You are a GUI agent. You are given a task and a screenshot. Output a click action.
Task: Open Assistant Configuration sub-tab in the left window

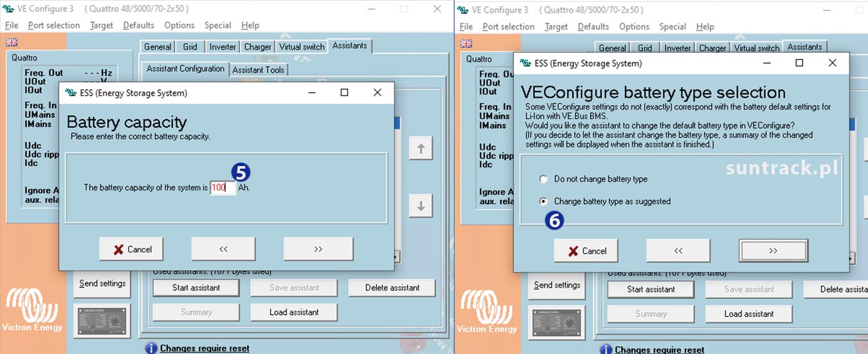(185, 68)
